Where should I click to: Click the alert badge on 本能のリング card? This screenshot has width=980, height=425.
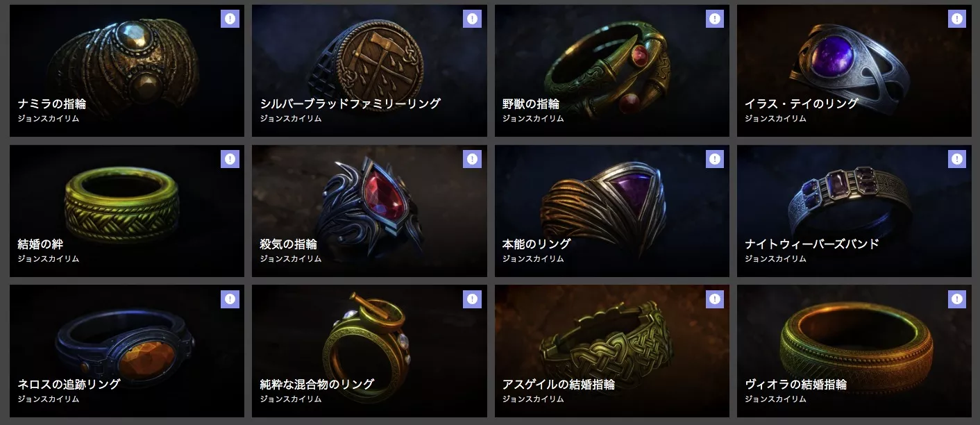pos(715,159)
